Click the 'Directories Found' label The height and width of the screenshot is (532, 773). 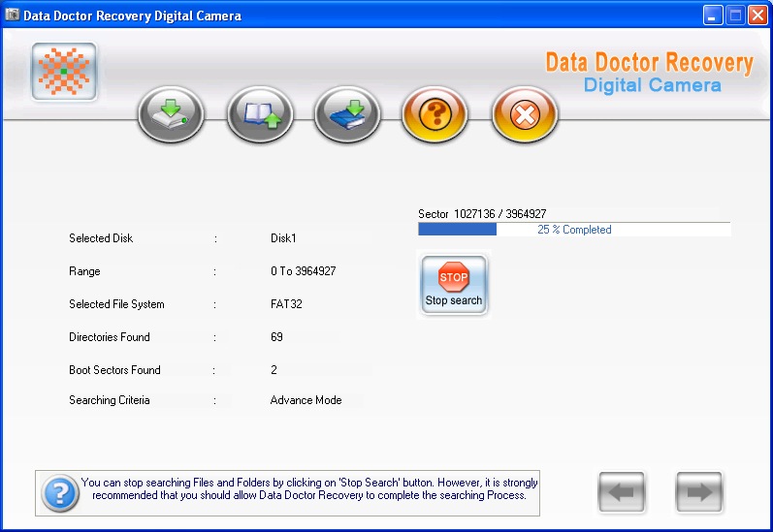110,337
